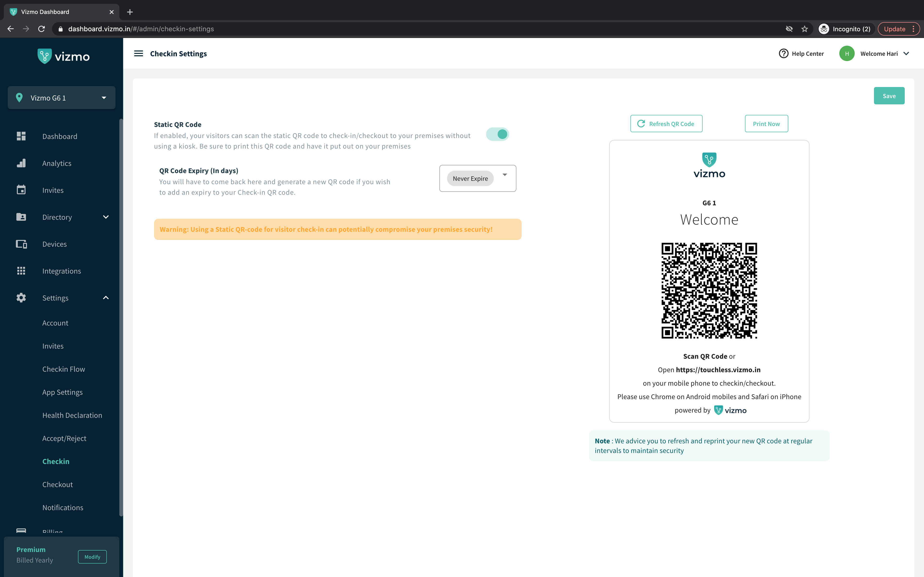Click the Dashboard grid icon in sidebar
Screen dimensions: 924x577
click(x=21, y=136)
